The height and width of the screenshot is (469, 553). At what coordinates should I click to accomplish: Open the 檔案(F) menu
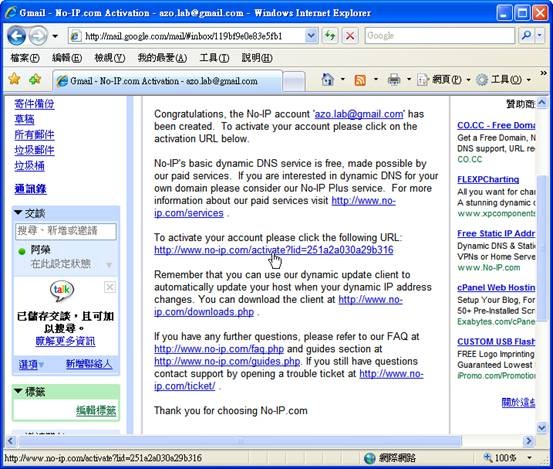point(25,58)
